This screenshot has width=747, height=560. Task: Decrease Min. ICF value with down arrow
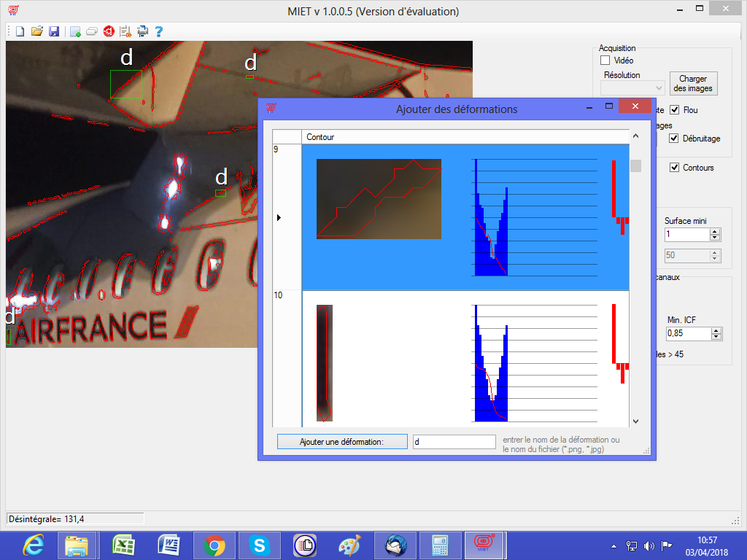[x=715, y=336]
